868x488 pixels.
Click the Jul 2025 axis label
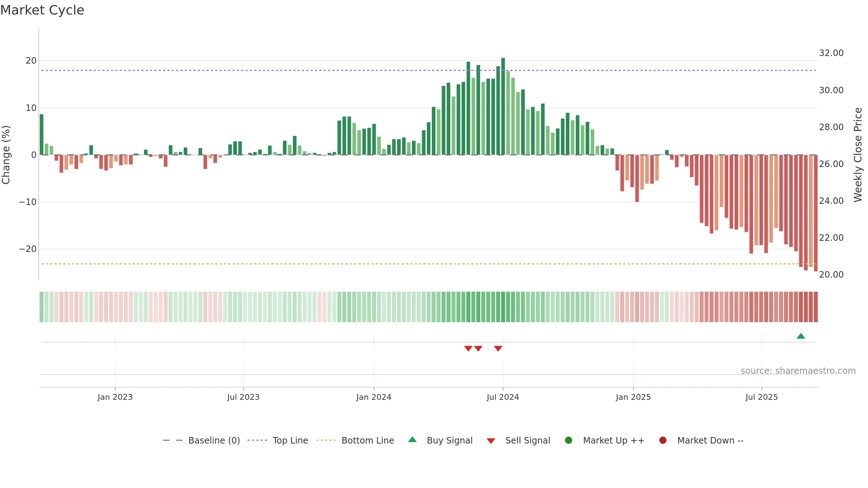(762, 397)
